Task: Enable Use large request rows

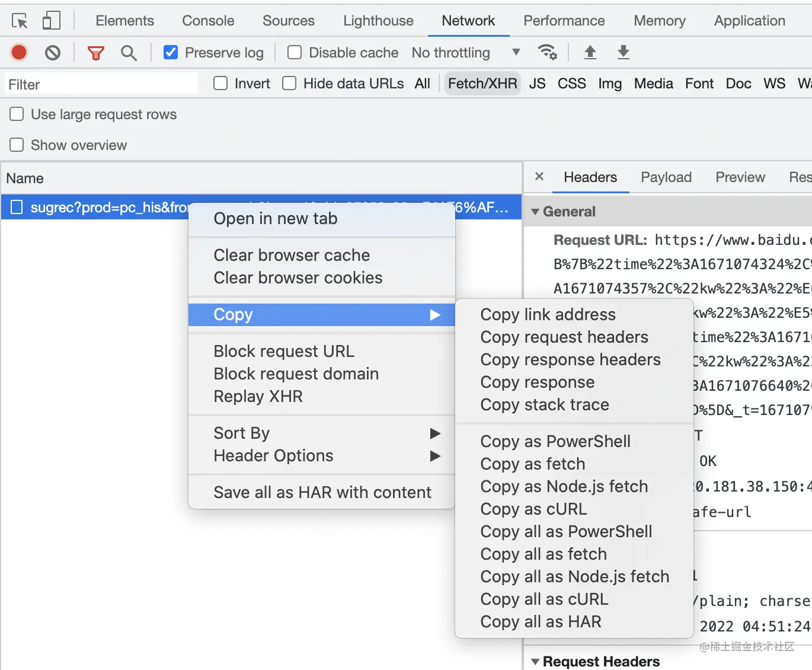Action: 17,114
